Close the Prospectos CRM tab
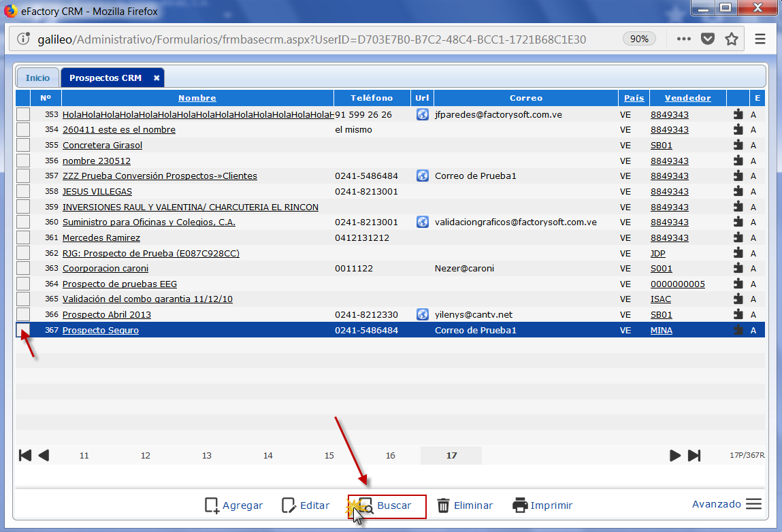 click(157, 78)
